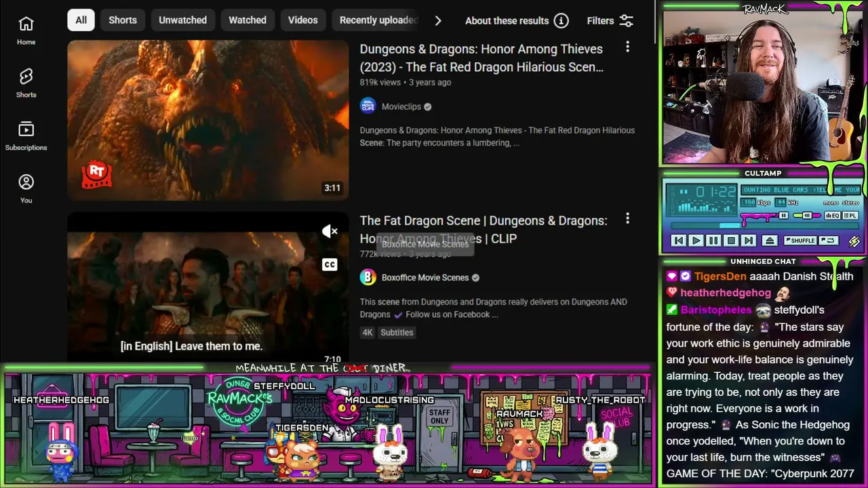The image size is (868, 488).
Task: Click the 3:11 duration label
Action: pyautogui.click(x=332, y=188)
